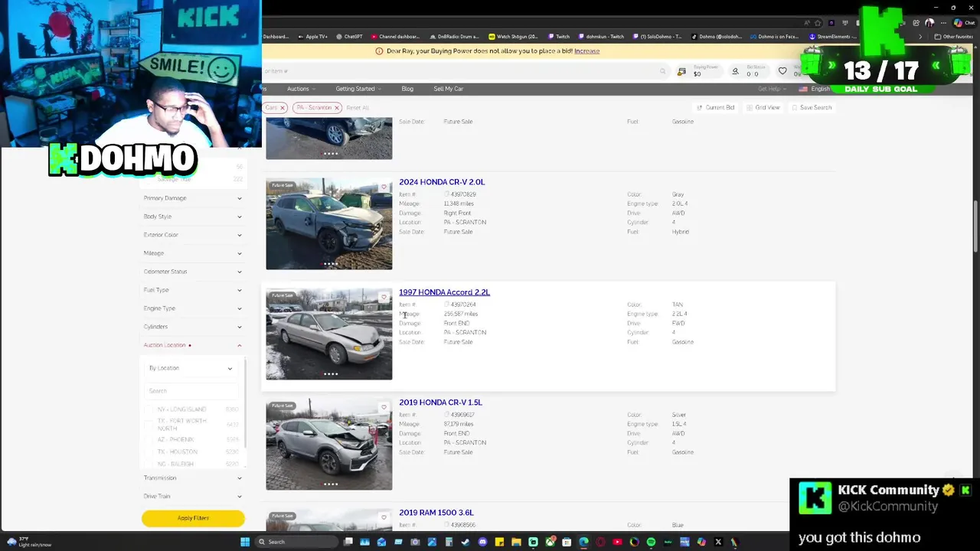Open 2019 HONDA CR-V 1.5L listing title
The height and width of the screenshot is (551, 980).
[440, 403]
